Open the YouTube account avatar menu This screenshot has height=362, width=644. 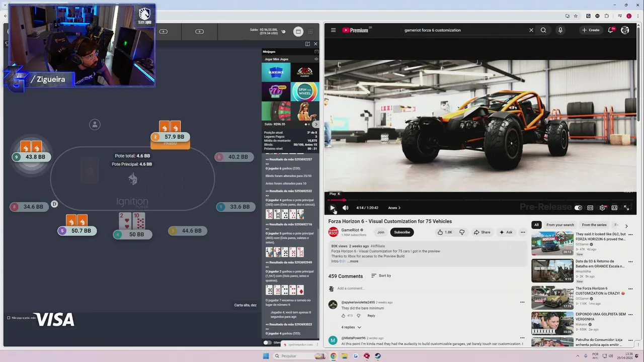(625, 30)
